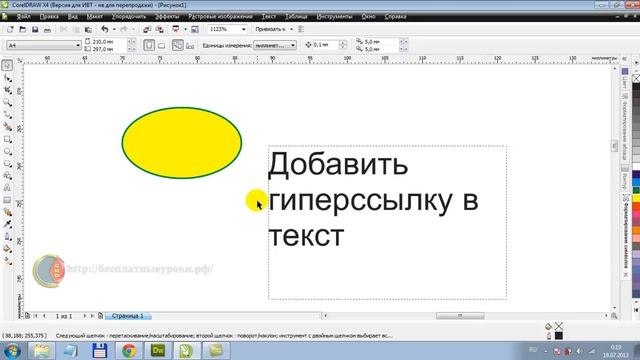
Task: Launch Chrome from the taskbar
Action: (129, 351)
